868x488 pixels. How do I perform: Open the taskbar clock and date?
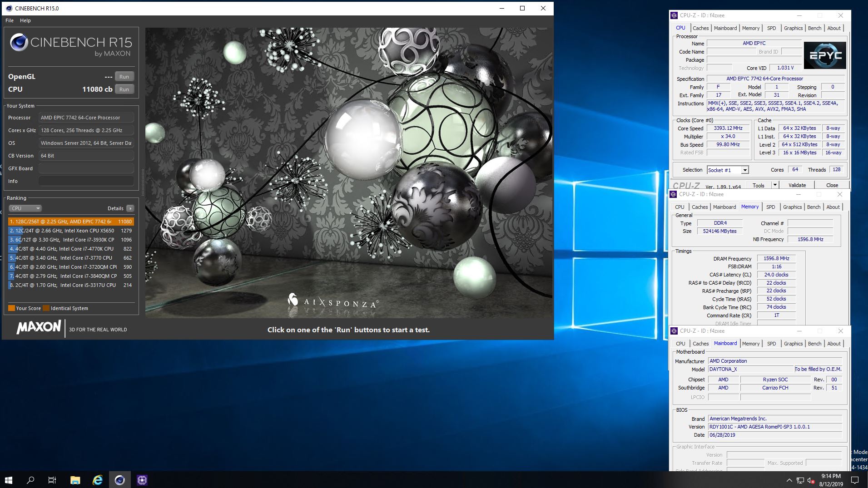click(831, 480)
